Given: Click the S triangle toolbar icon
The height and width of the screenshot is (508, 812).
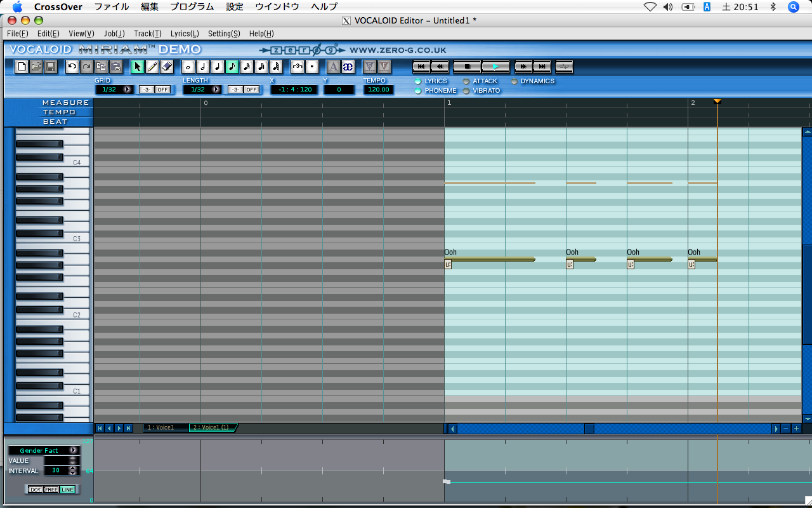Looking at the screenshot, I should (x=369, y=67).
